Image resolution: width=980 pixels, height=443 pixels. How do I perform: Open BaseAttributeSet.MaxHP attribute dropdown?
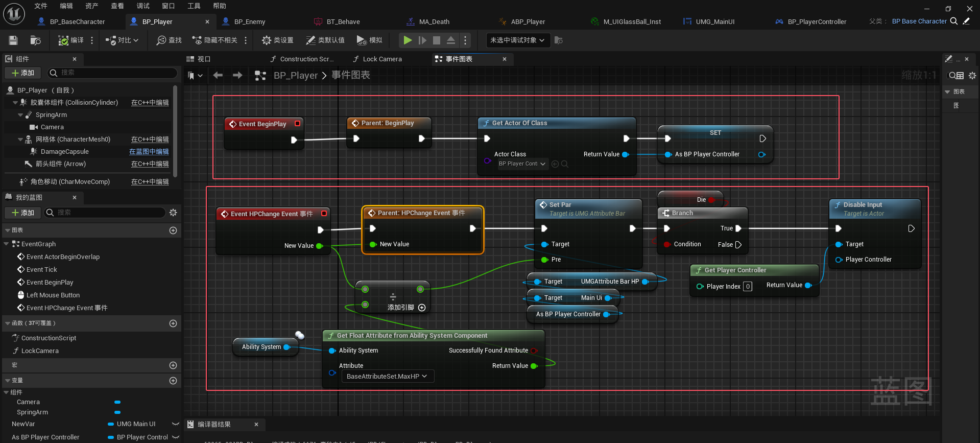[388, 377]
